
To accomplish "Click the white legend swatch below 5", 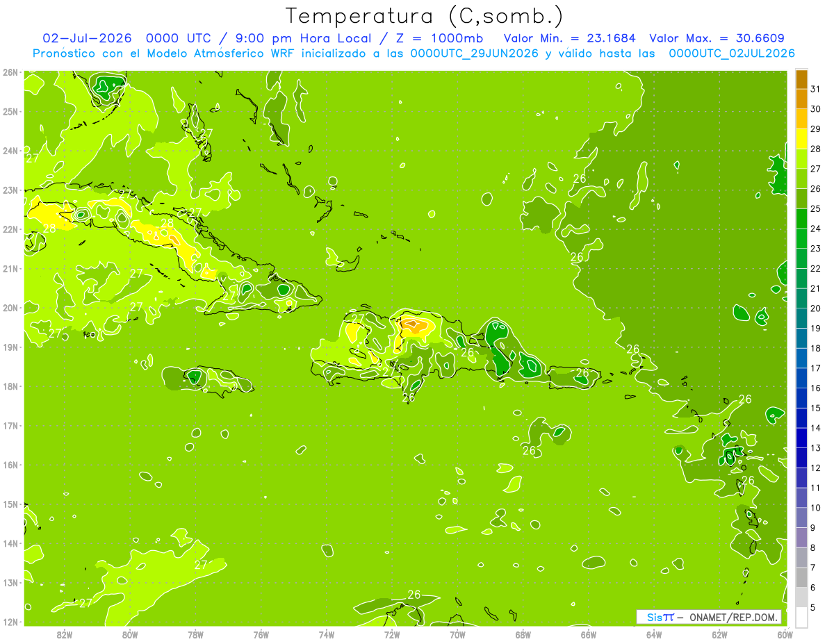I will (x=801, y=617).
